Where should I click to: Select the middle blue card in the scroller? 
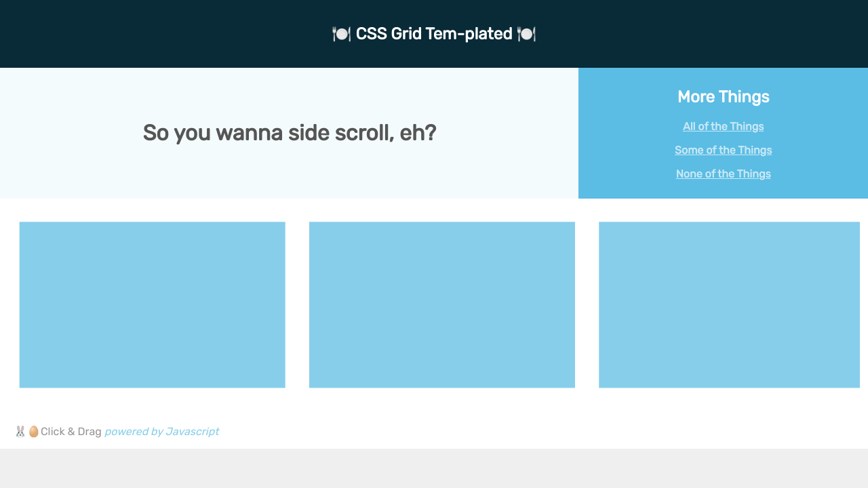442,305
